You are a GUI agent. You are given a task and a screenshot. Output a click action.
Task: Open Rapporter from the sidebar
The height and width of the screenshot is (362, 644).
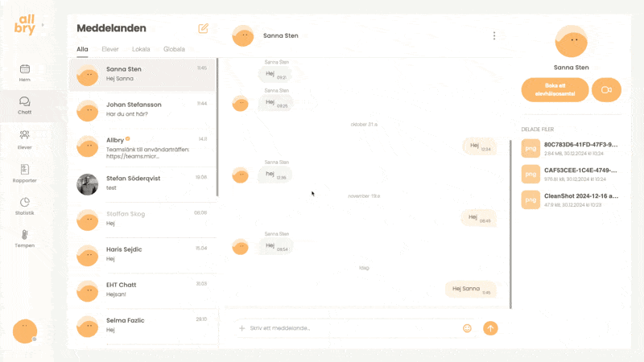[x=25, y=171]
